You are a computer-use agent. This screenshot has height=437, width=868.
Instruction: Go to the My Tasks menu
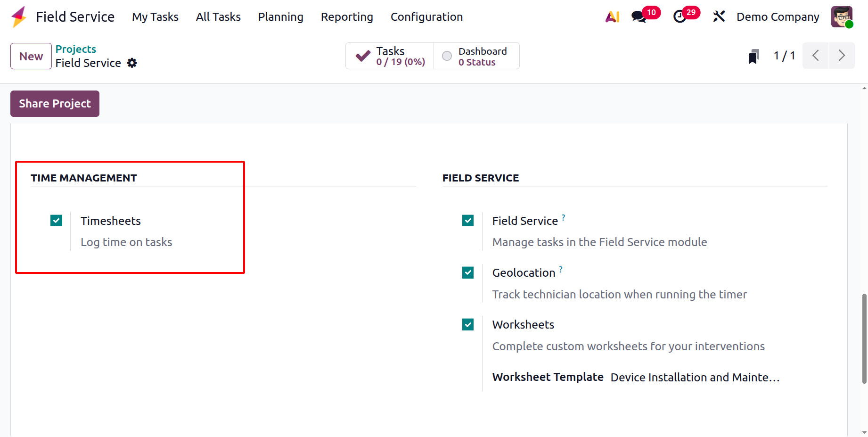point(155,17)
